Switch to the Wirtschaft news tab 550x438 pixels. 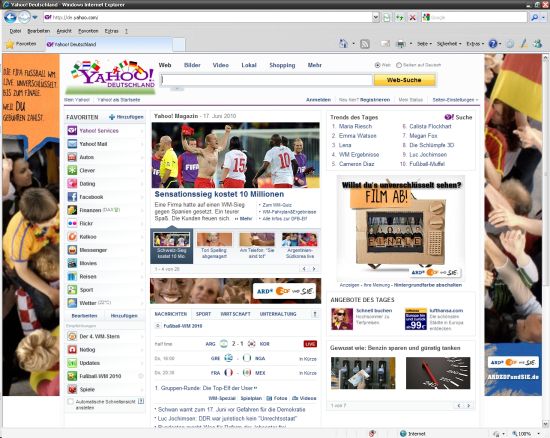235,314
